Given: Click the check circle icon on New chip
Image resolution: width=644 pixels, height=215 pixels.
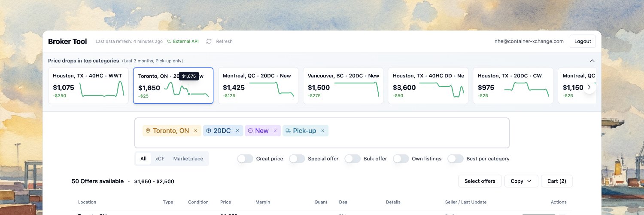Looking at the screenshot, I should pos(250,131).
